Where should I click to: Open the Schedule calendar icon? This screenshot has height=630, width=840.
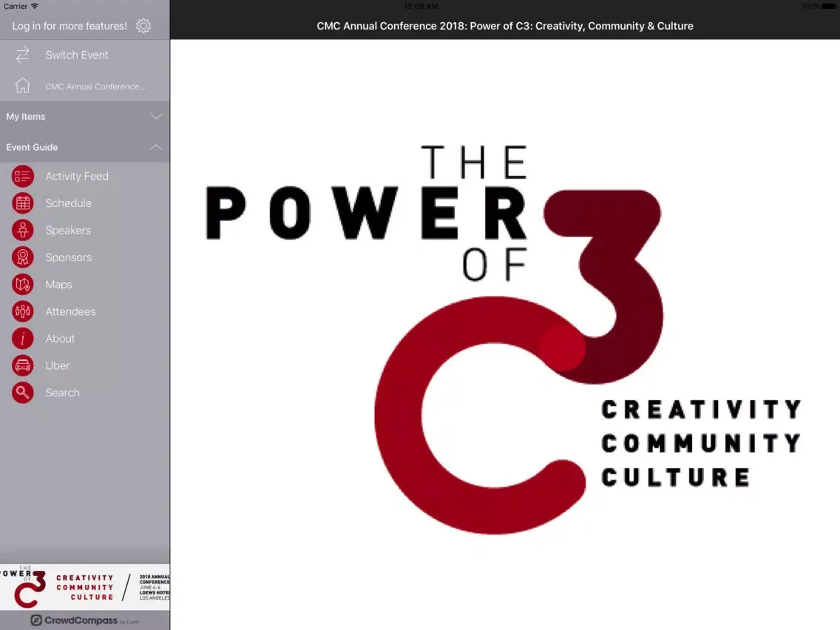click(22, 203)
